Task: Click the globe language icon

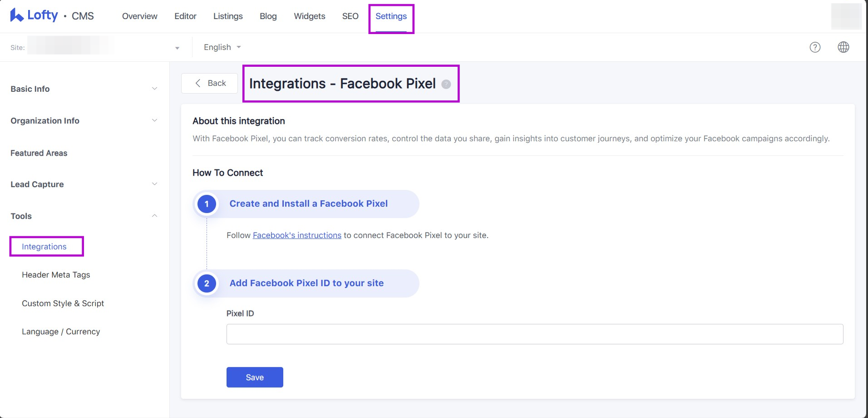Action: click(x=843, y=47)
